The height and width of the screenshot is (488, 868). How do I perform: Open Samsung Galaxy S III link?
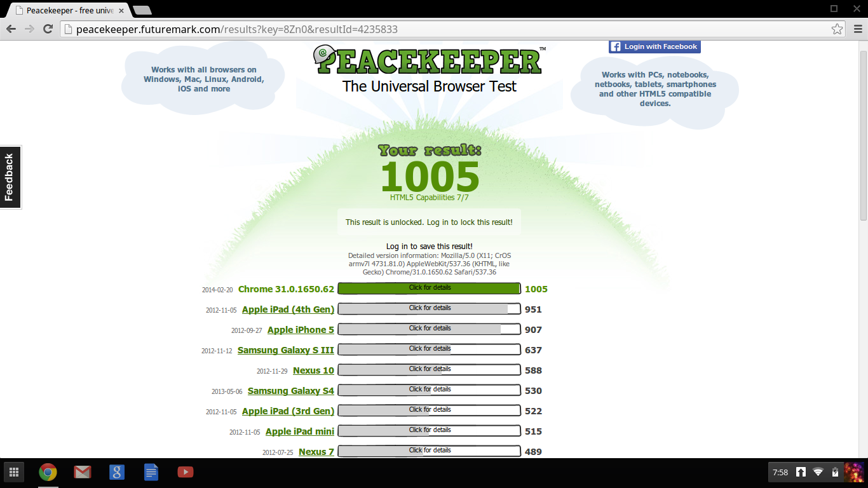point(286,350)
